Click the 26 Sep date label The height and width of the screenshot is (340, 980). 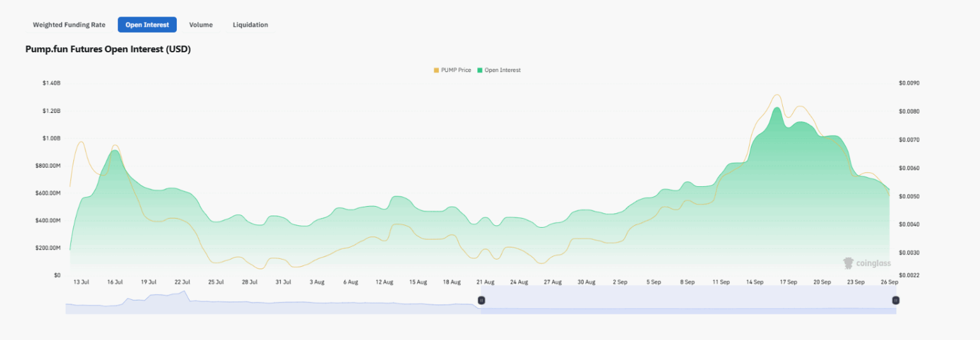point(889,282)
